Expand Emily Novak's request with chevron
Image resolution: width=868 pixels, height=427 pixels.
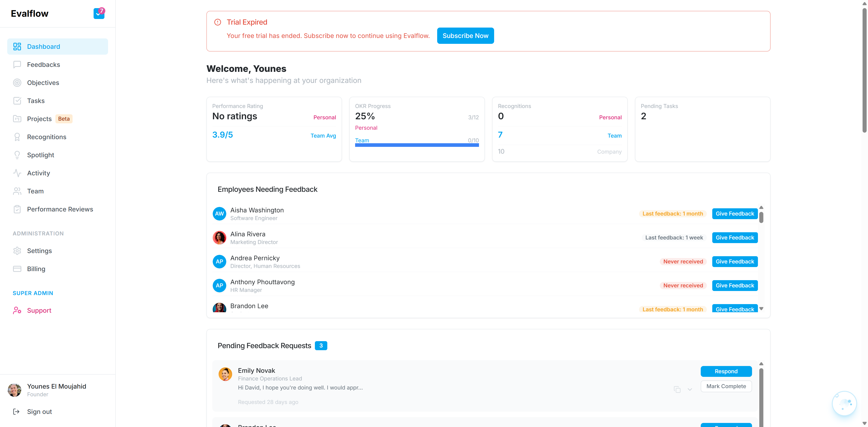pos(690,389)
